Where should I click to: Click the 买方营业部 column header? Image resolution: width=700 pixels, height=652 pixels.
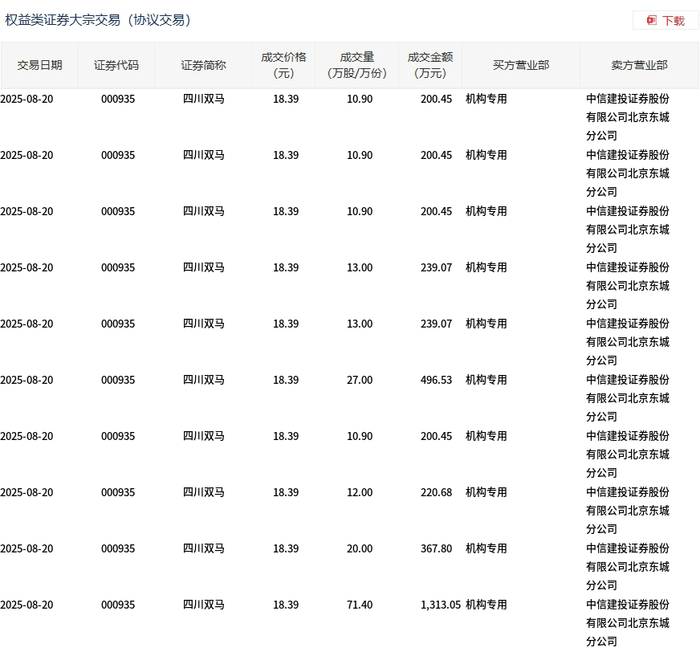point(521,65)
